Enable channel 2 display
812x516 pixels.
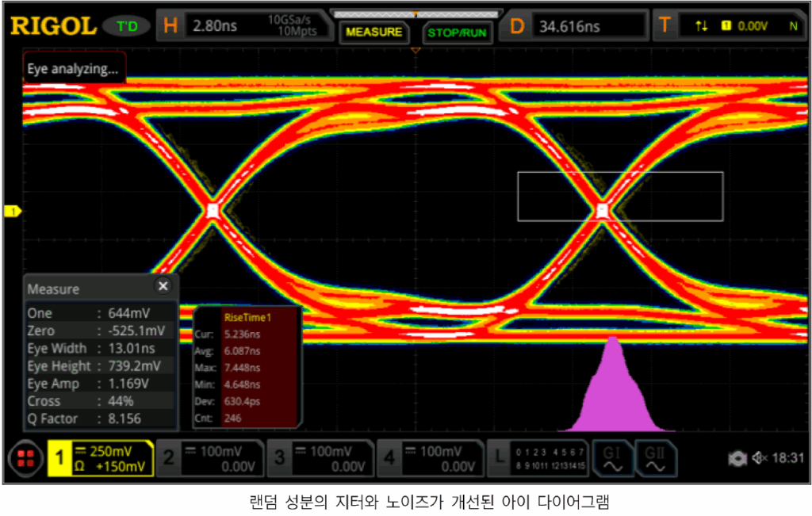click(210, 459)
